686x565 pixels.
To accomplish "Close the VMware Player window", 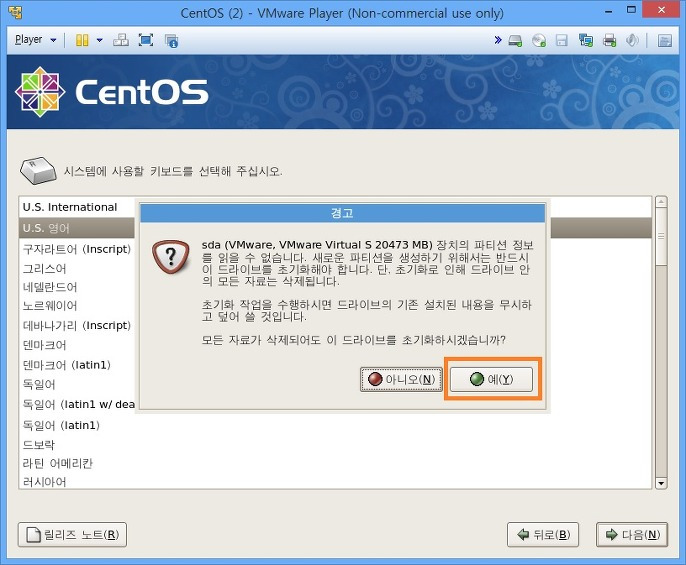I will point(662,10).
